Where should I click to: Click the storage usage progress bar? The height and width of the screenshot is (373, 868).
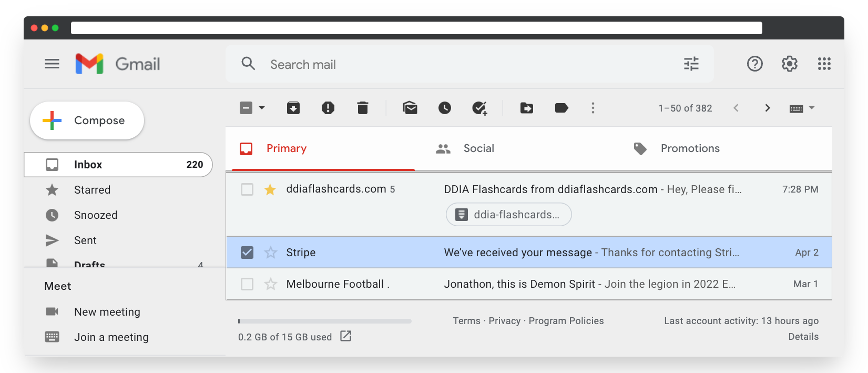pos(324,321)
